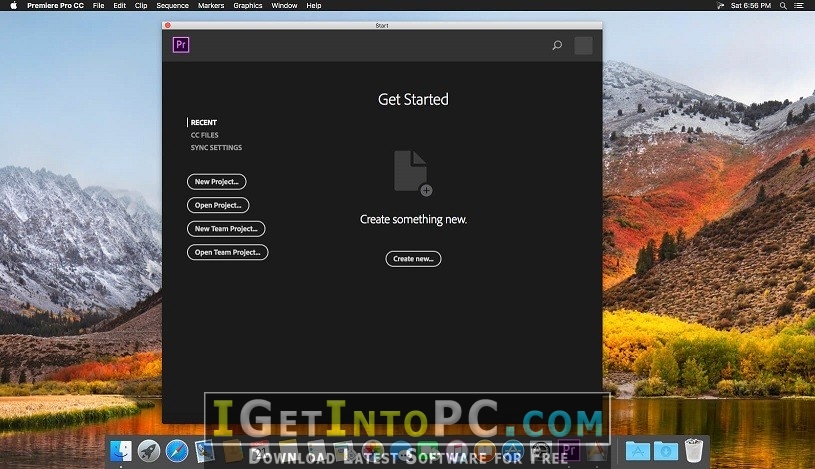
Task: Click the New Team Project... button
Action: pyautogui.click(x=226, y=228)
